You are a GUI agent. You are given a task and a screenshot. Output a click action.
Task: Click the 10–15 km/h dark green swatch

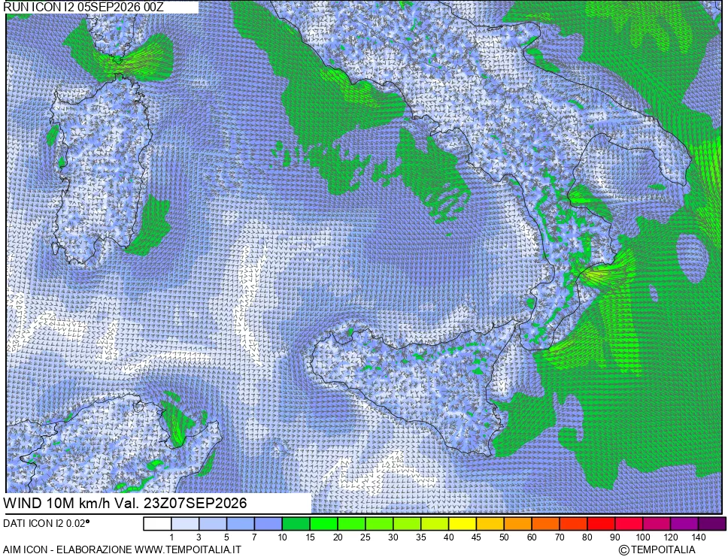point(296,524)
